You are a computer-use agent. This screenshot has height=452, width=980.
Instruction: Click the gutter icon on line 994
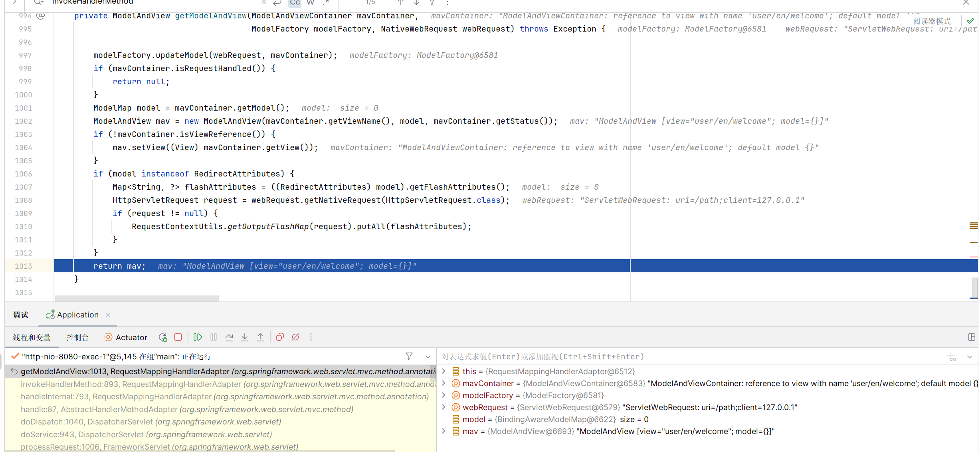(x=41, y=16)
